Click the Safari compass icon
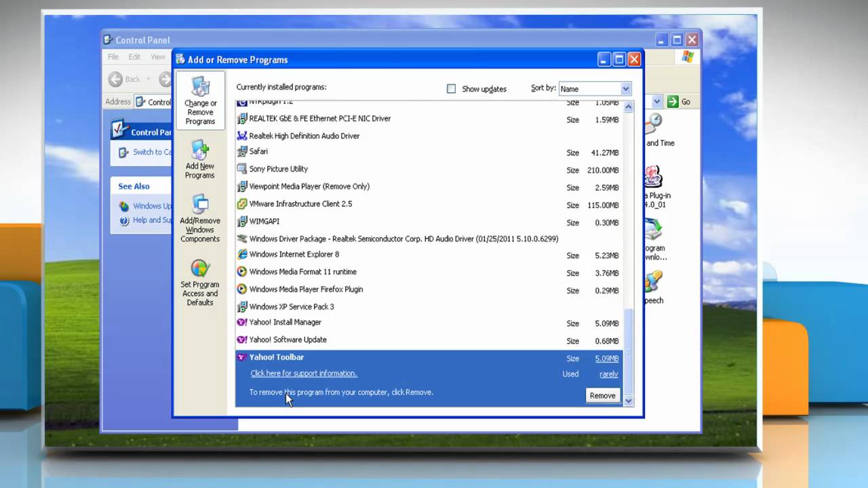The image size is (868, 488). coord(242,152)
